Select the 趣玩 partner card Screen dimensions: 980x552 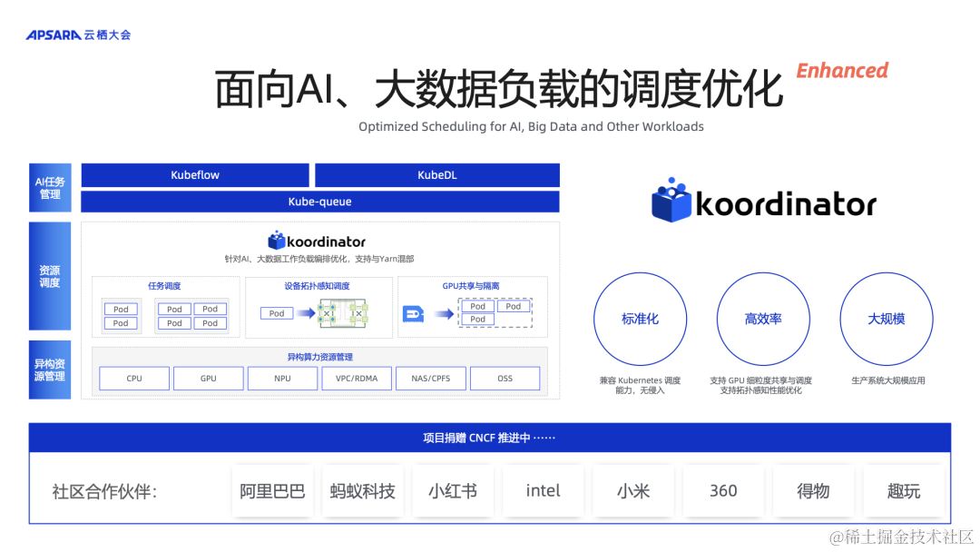(x=904, y=491)
